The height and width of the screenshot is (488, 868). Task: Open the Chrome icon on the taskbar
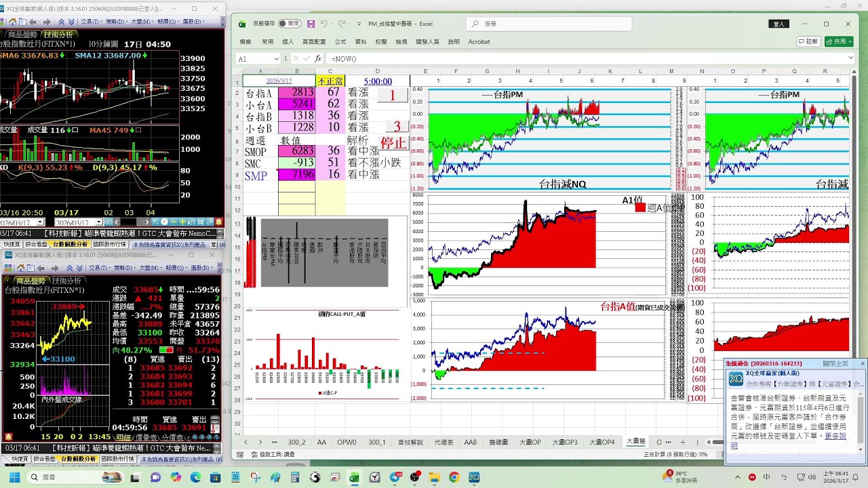click(454, 477)
